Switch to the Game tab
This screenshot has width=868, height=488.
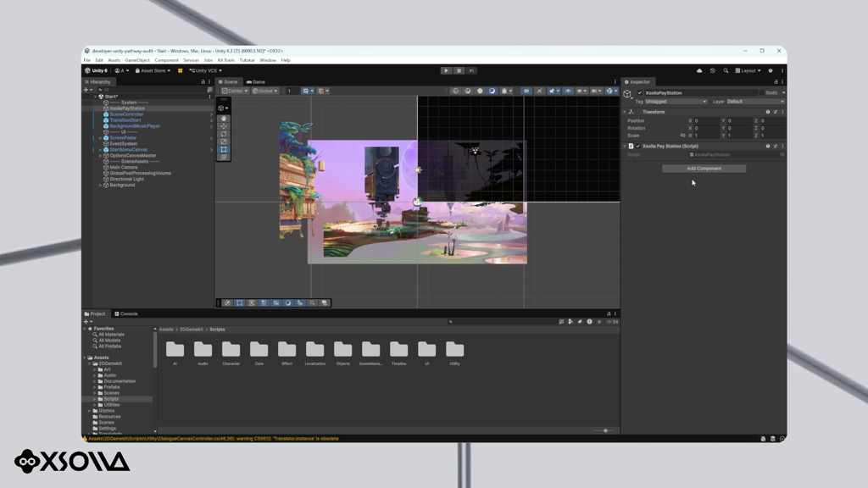pyautogui.click(x=256, y=82)
